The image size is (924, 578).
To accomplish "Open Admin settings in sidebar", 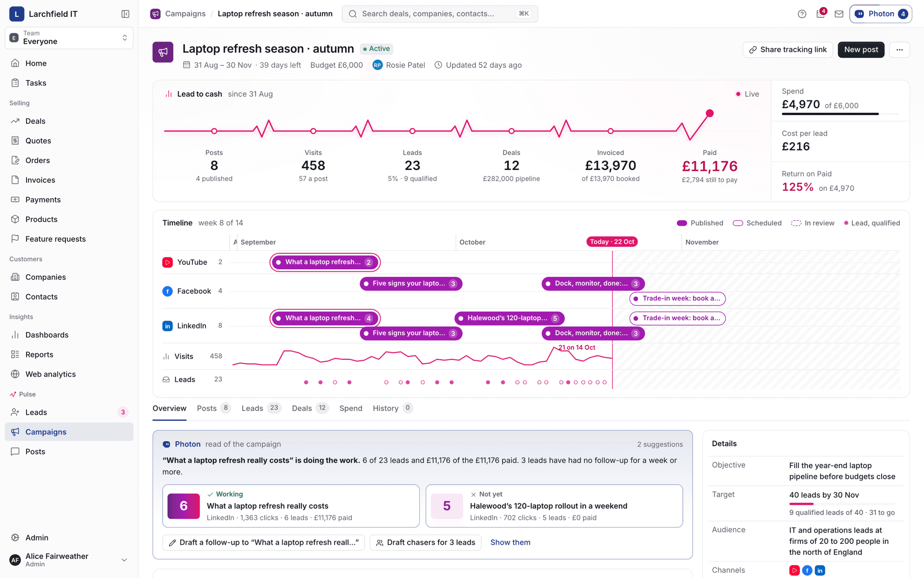I will pos(69,538).
